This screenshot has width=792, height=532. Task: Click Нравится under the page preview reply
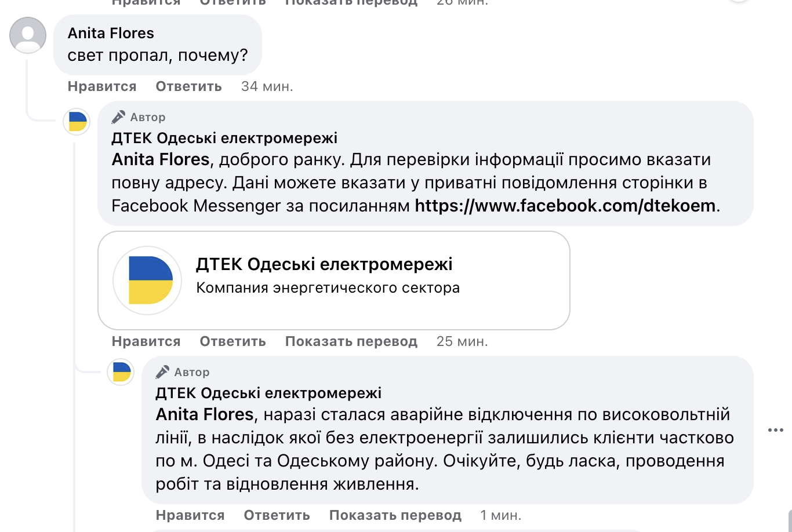tap(146, 341)
